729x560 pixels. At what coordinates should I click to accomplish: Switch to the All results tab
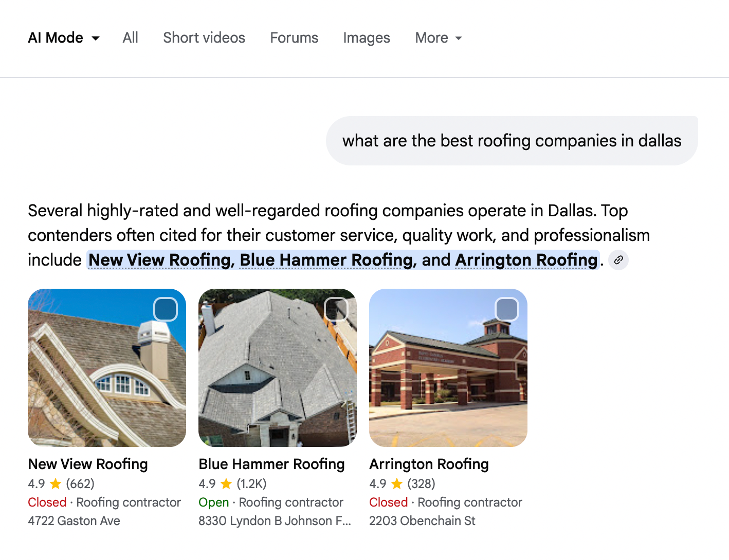coord(130,38)
